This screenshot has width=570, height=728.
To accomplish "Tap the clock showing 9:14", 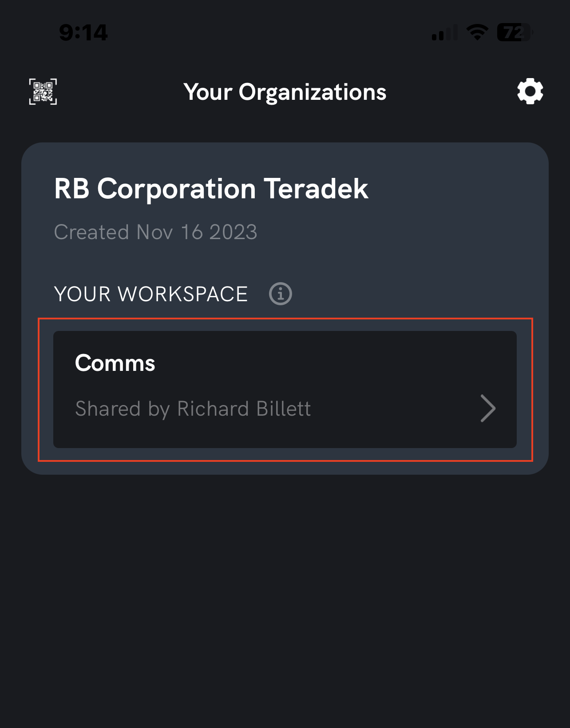I will coord(83,31).
